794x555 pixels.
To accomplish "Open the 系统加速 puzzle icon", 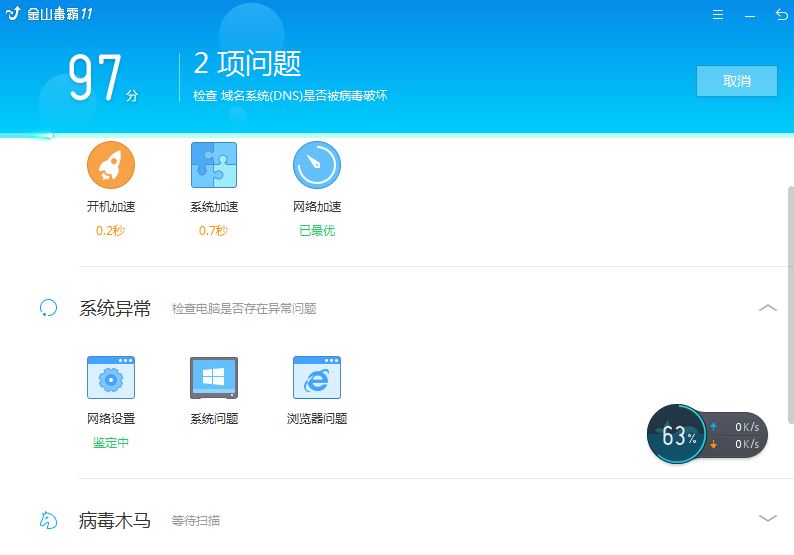I will (214, 165).
